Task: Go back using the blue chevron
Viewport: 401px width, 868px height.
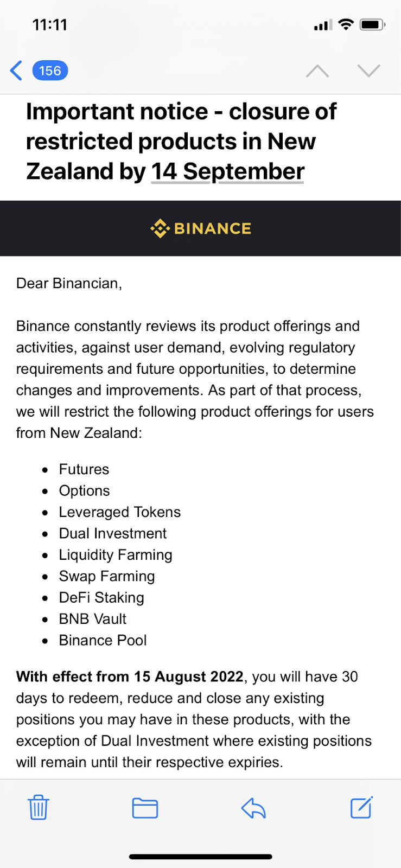Action: tap(16, 71)
